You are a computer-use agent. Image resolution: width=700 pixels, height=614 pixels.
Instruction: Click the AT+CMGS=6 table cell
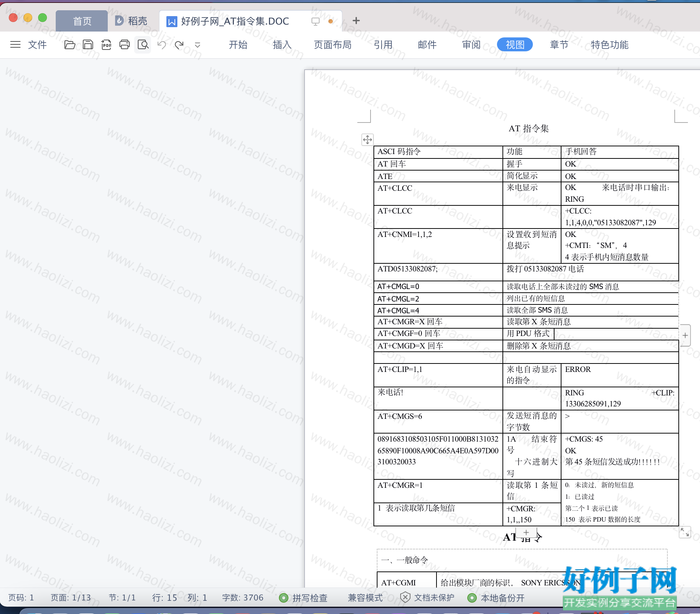438,421
